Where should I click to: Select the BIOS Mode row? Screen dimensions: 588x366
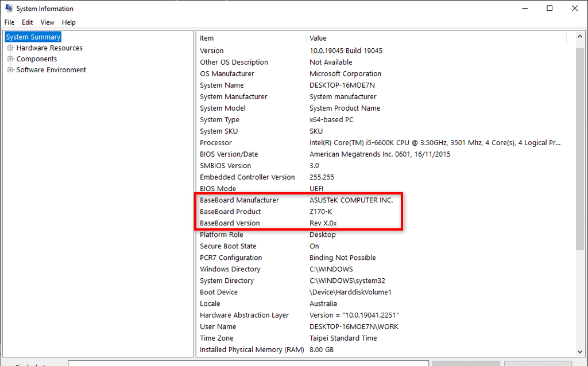pos(382,188)
